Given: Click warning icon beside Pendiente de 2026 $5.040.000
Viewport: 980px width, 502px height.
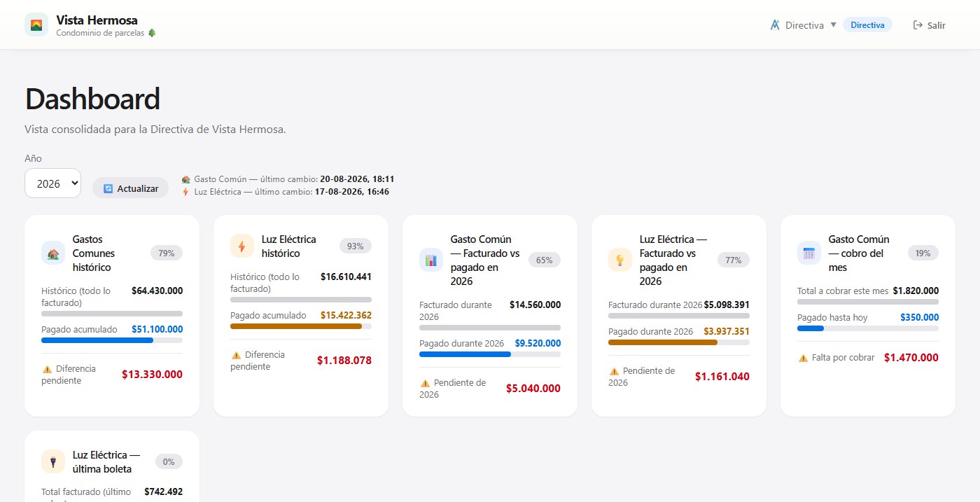Looking at the screenshot, I should pos(425,383).
